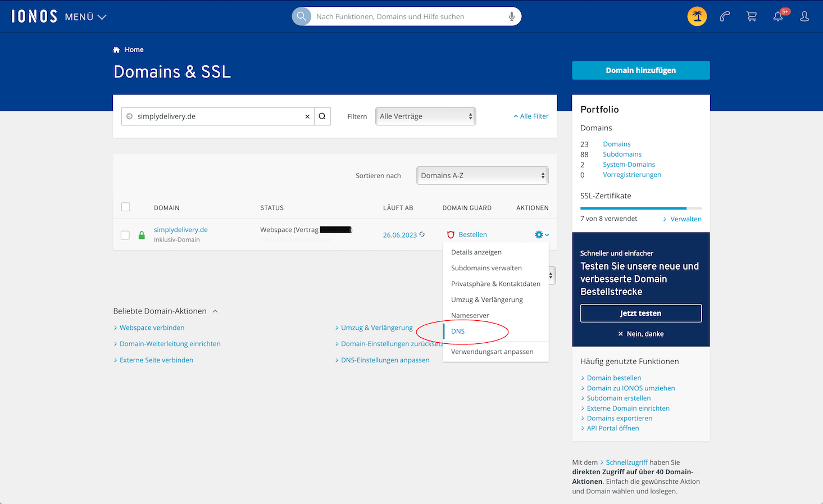Click Subdomain erstellen link
This screenshot has width=823, height=504.
(x=619, y=398)
